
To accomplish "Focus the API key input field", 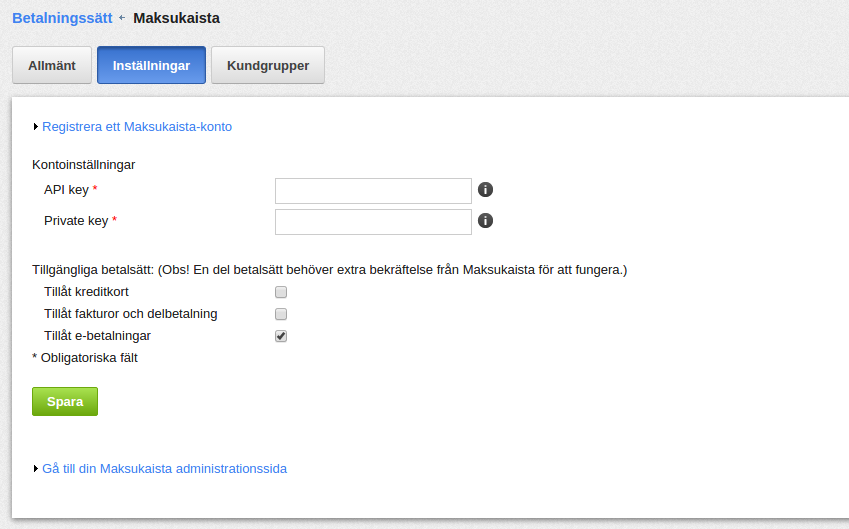I will [x=373, y=191].
